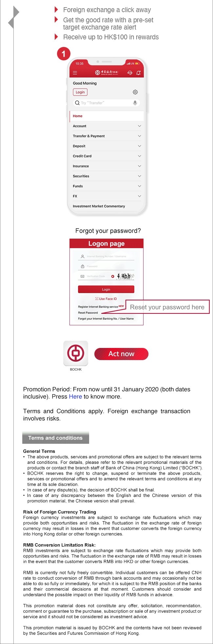Click the Reset Password link

point(88,313)
